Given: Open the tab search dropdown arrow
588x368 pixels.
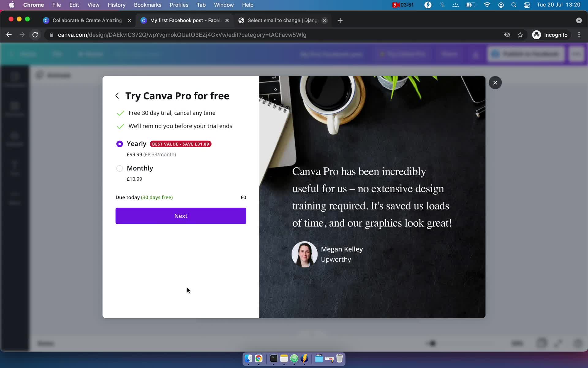Looking at the screenshot, I should (579, 21).
